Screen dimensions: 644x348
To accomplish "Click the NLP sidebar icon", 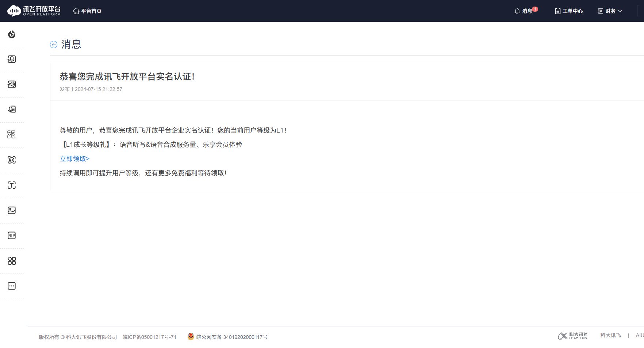I will [12, 236].
